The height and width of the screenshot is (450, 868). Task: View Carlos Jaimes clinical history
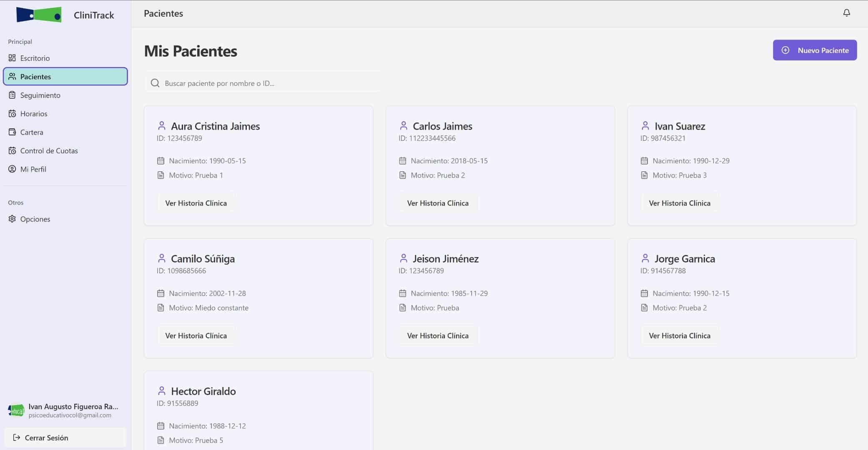click(x=437, y=203)
